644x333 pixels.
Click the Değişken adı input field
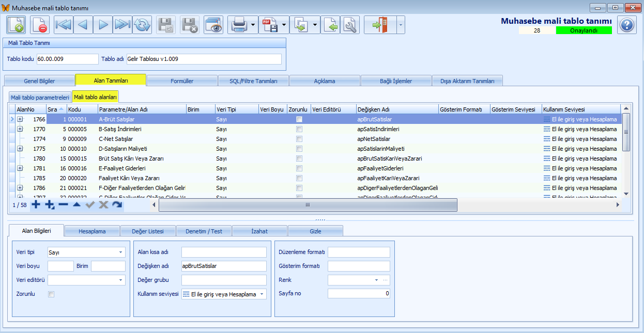223,266
